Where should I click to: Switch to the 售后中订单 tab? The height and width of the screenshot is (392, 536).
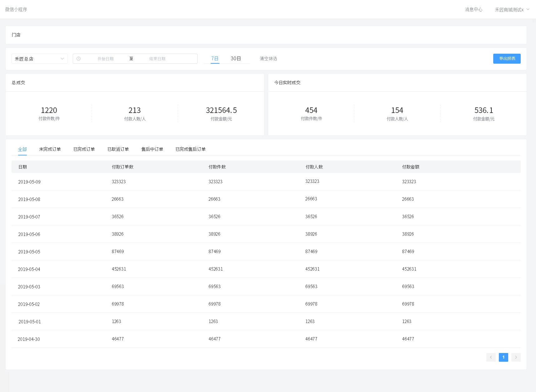point(152,149)
